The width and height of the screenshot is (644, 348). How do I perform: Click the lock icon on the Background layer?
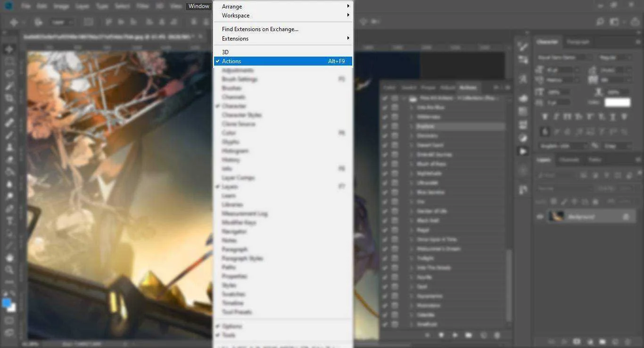tap(626, 217)
